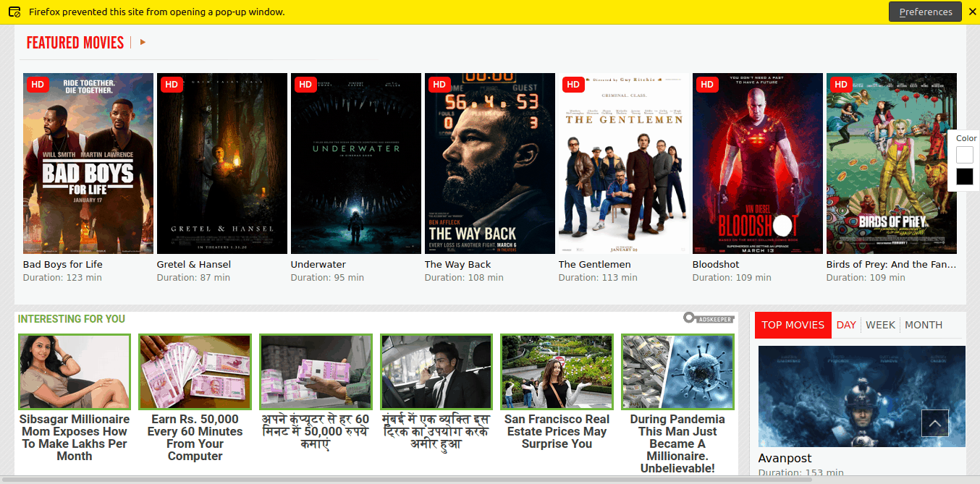Image resolution: width=980 pixels, height=484 pixels.
Task: Click the 'Gretel & Hansel' title link
Action: coord(194,265)
